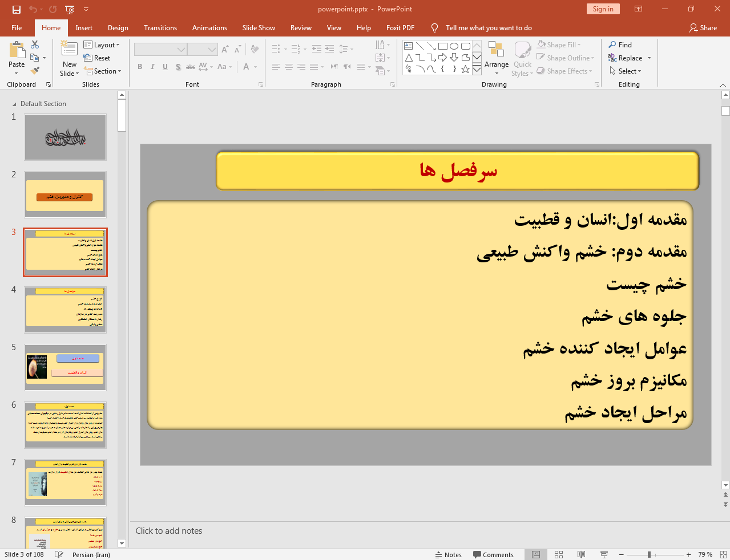This screenshot has height=560, width=730.
Task: Open the Shape Fill dropdown
Action: [x=559, y=44]
